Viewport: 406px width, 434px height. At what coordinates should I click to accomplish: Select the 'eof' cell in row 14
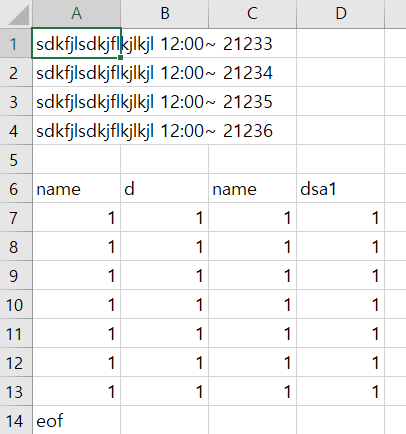76,420
